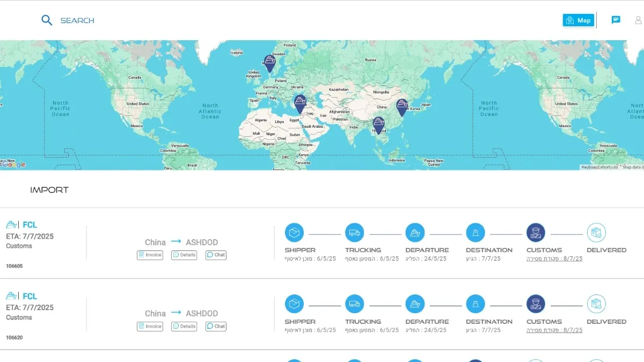This screenshot has width=644, height=362.
Task: Open Invoice for shipment 106620
Action: point(150,326)
